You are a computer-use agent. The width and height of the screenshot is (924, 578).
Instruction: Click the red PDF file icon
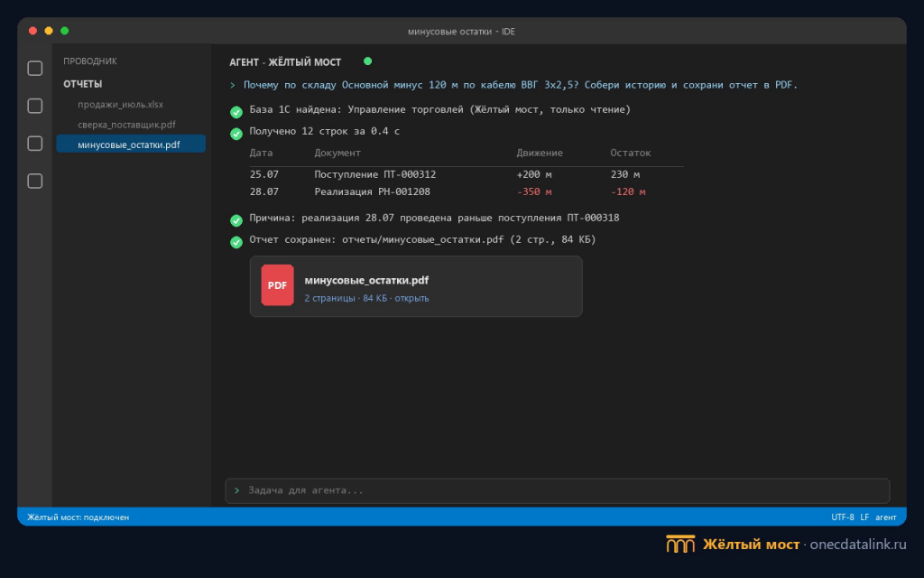tap(278, 285)
